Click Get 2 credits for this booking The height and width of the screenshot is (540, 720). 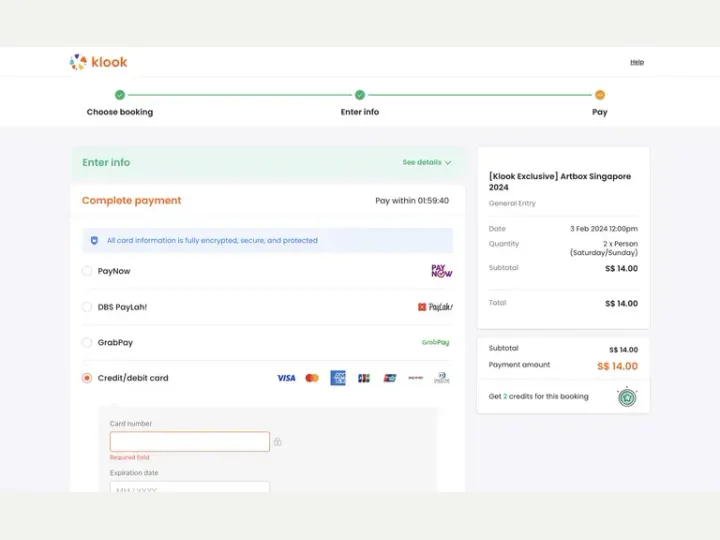click(x=538, y=396)
